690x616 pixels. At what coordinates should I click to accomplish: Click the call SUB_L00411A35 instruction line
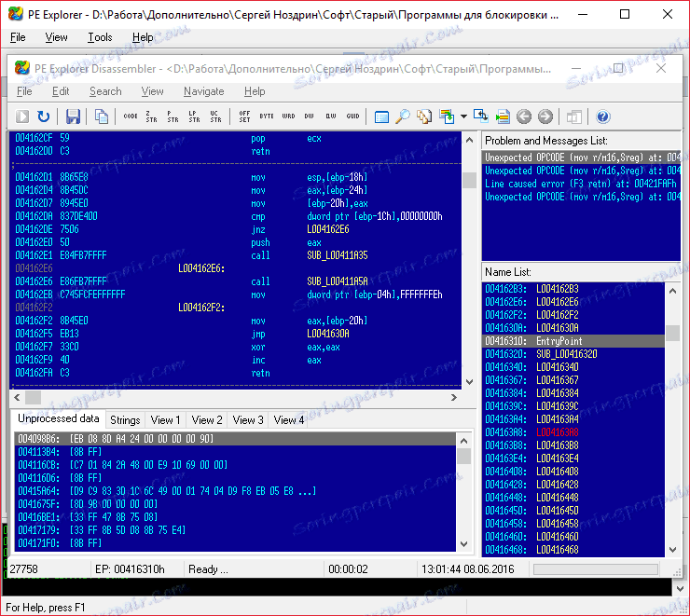click(235, 255)
